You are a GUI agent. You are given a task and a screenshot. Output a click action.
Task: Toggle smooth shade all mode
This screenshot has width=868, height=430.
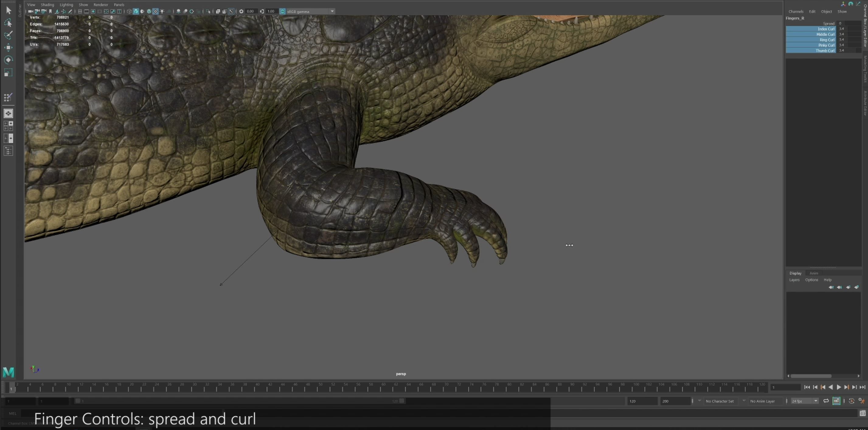(x=136, y=12)
